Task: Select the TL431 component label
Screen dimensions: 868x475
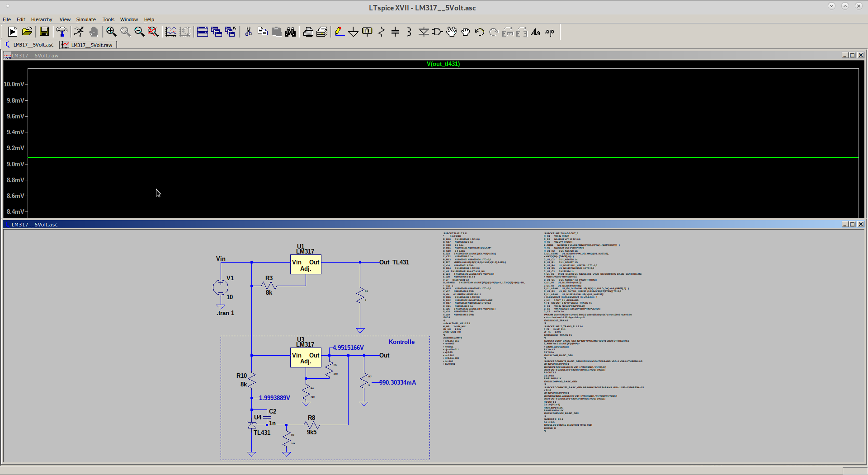Action: pyautogui.click(x=262, y=433)
